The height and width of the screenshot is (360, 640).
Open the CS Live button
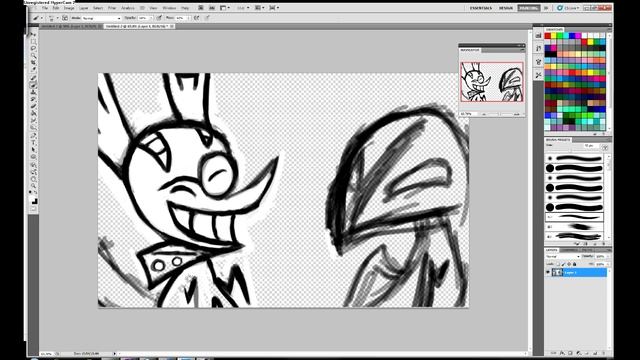[x=568, y=8]
